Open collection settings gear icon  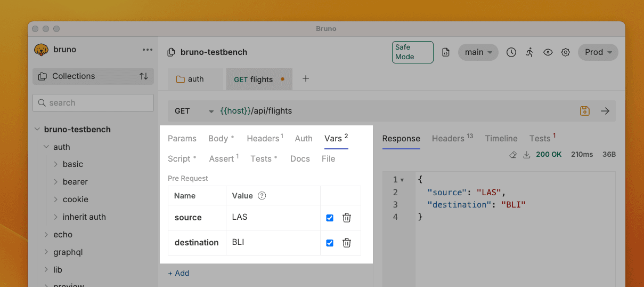(x=566, y=52)
